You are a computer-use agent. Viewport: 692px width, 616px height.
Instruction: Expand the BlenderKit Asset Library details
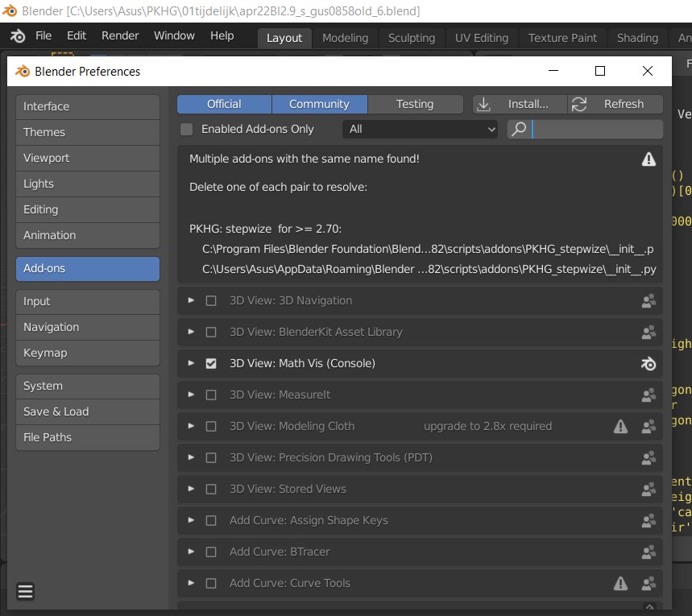[191, 332]
